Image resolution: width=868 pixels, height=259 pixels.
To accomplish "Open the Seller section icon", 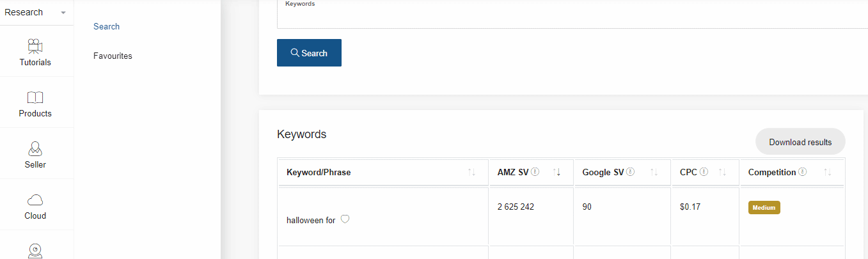I will tap(35, 149).
